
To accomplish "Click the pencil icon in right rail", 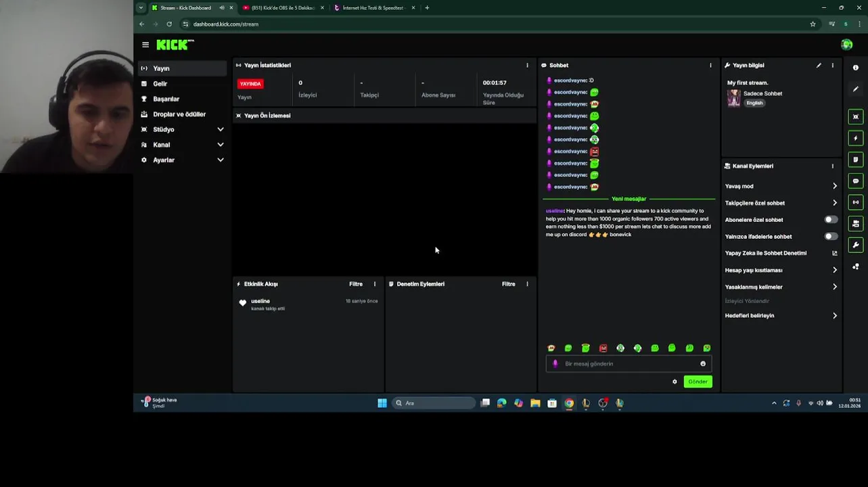I will click(856, 89).
